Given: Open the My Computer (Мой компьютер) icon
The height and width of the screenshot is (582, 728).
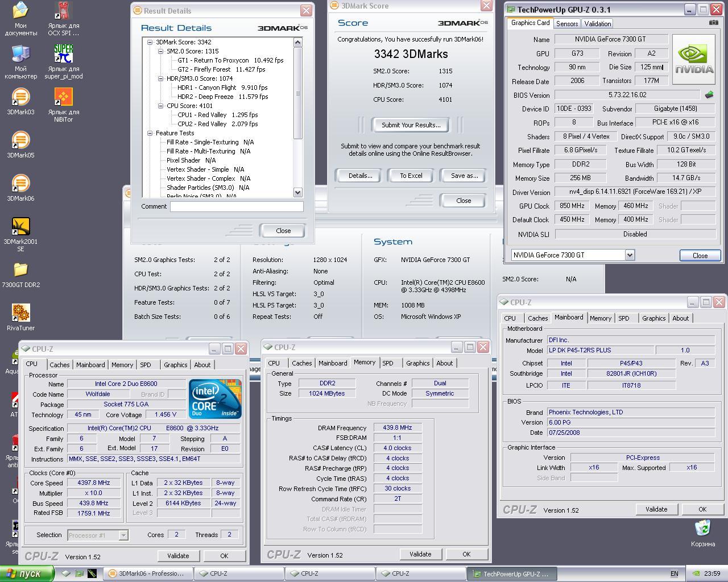Looking at the screenshot, I should pyautogui.click(x=20, y=54).
